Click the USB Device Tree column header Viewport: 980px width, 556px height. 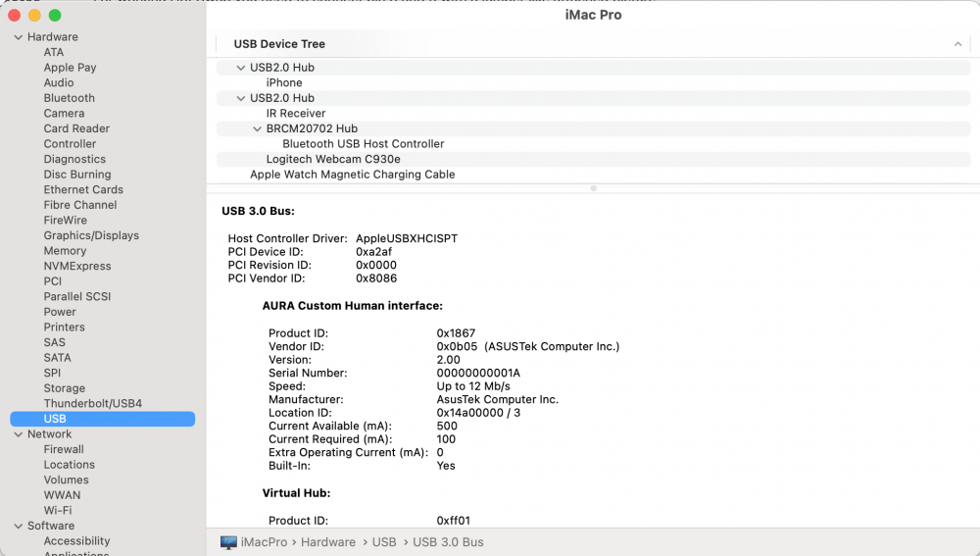pyautogui.click(x=279, y=44)
